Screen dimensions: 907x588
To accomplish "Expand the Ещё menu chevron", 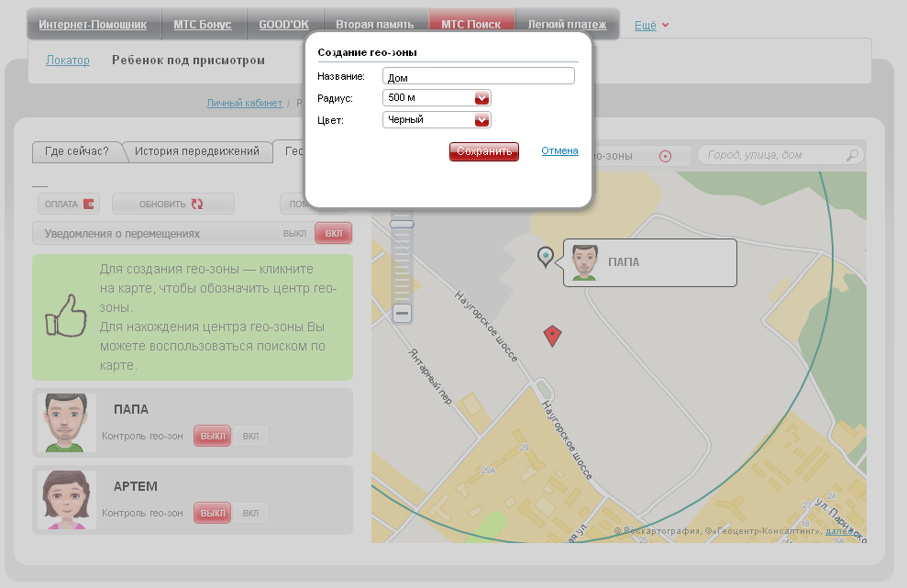I will pos(665,25).
